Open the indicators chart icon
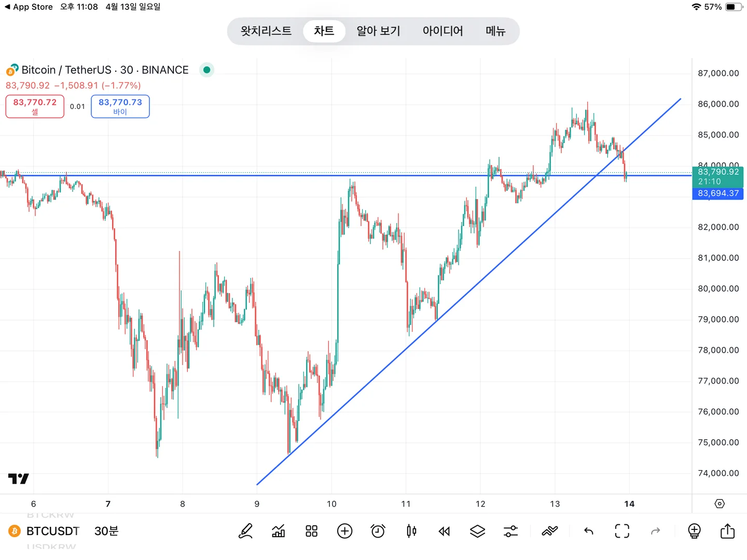The image size is (747, 560). tap(279, 531)
